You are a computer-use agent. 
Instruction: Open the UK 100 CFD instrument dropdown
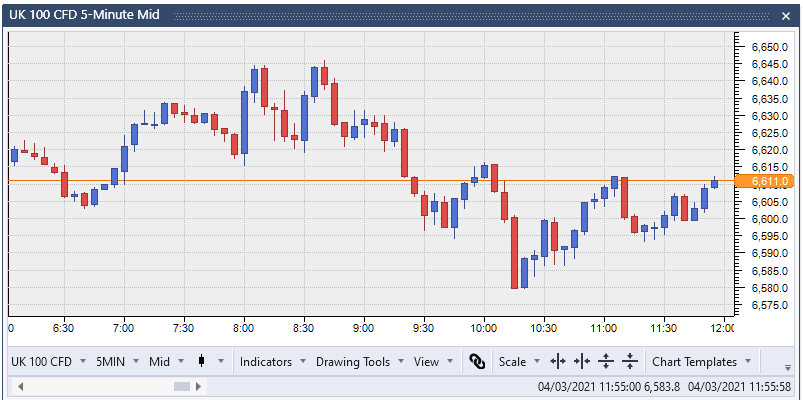tap(47, 362)
